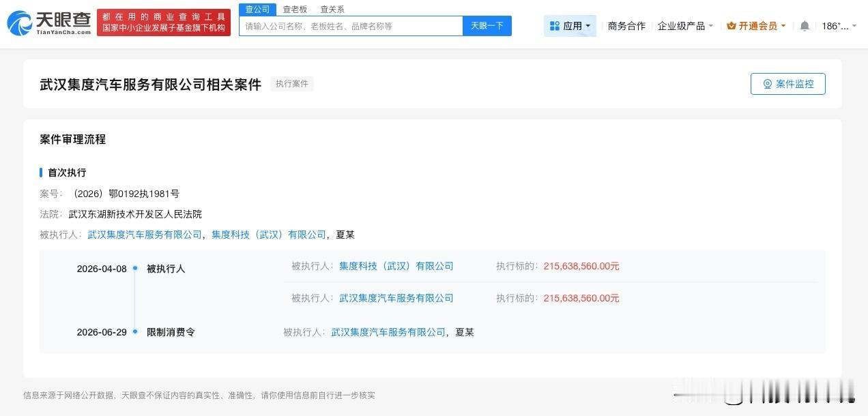Click the red banner 都在用的商业查询工具

pyautogui.click(x=164, y=23)
